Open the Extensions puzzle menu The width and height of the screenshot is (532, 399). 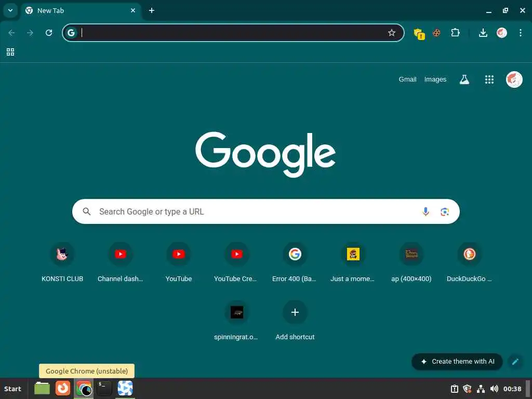pos(455,33)
